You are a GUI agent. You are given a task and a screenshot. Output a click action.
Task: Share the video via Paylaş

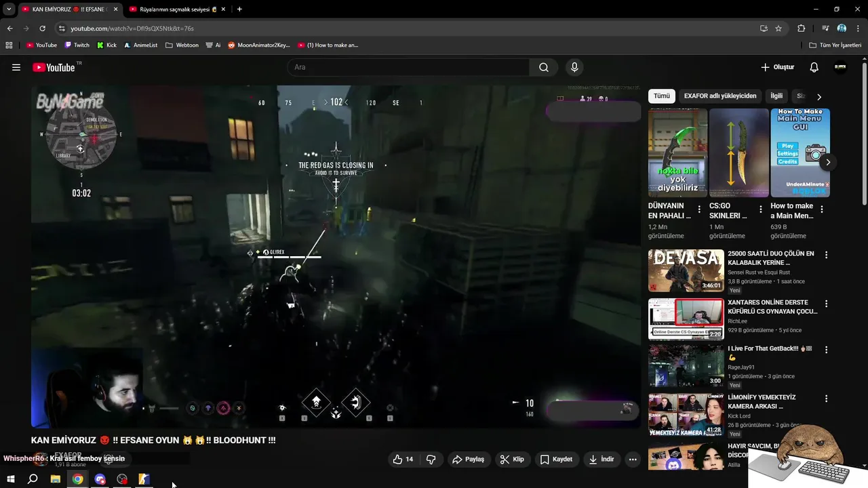pyautogui.click(x=468, y=459)
